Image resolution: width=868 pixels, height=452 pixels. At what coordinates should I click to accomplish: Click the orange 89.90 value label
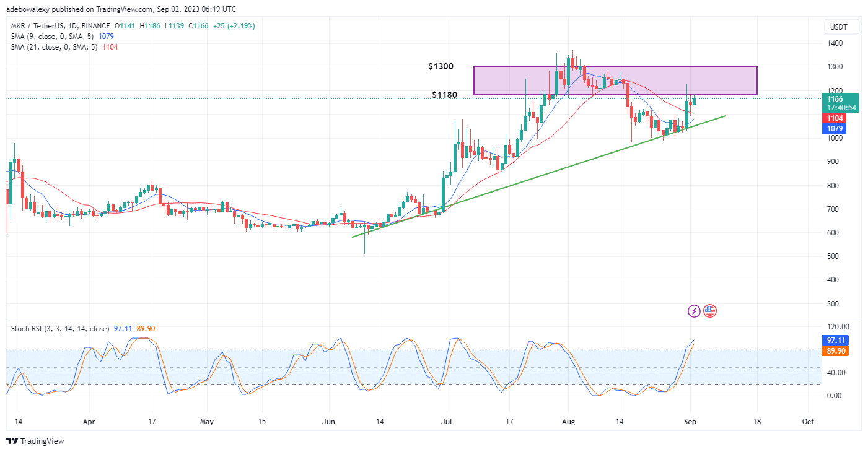(x=836, y=351)
